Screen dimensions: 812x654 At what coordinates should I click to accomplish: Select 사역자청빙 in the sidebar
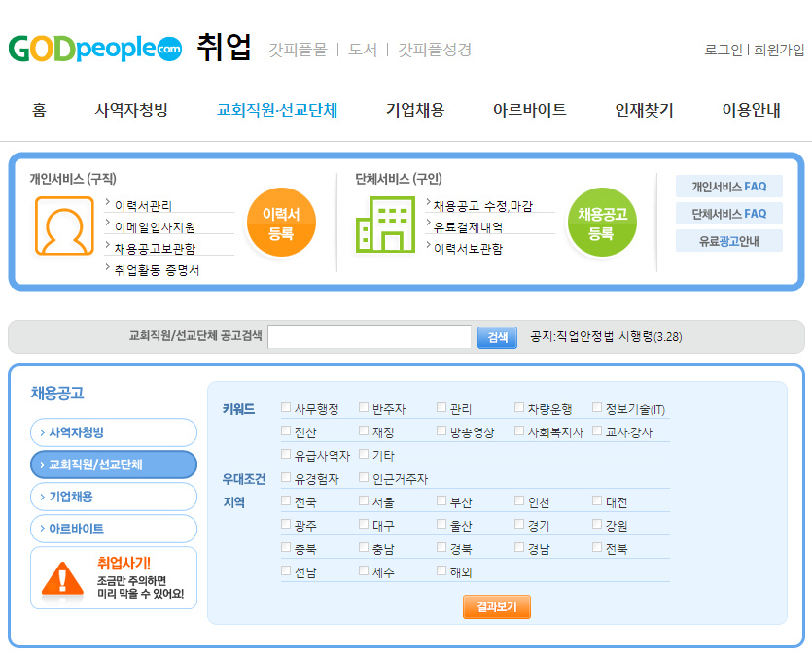click(x=114, y=432)
